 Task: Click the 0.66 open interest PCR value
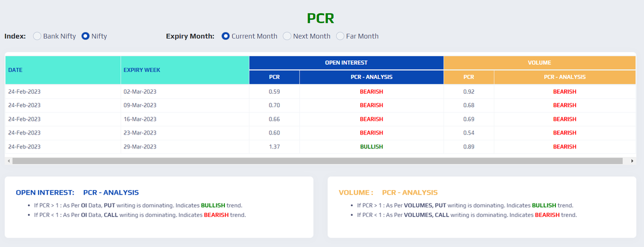[274, 119]
